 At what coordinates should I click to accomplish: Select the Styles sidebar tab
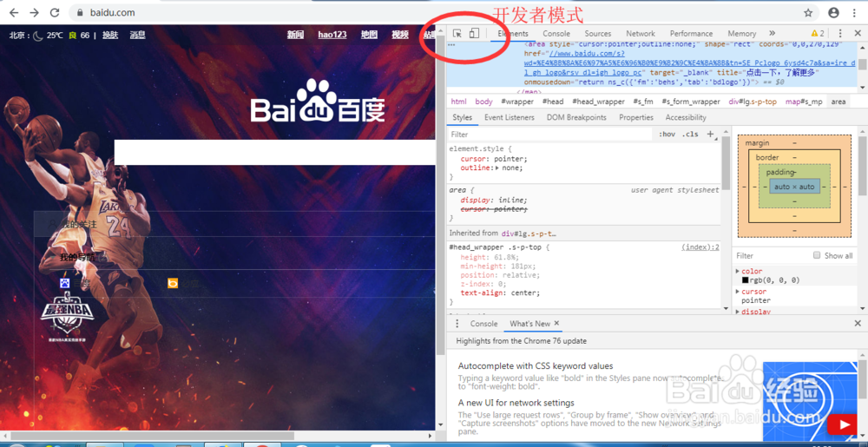[x=463, y=117]
